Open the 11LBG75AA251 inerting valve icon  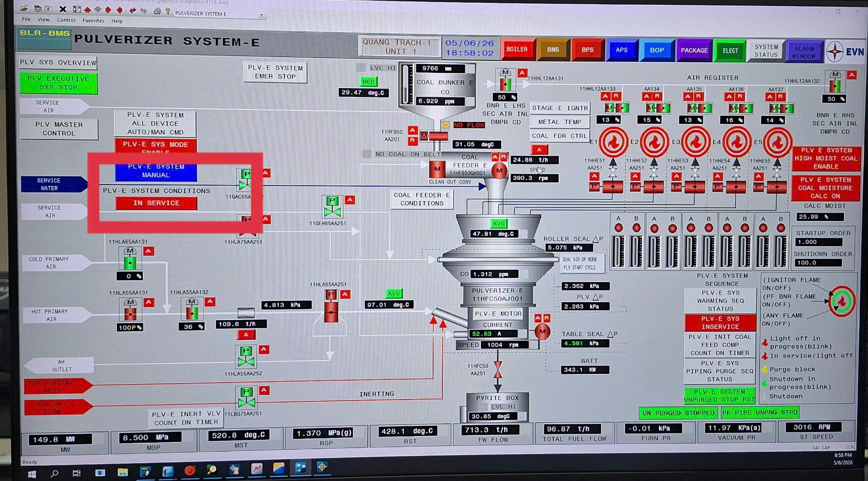tap(246, 396)
